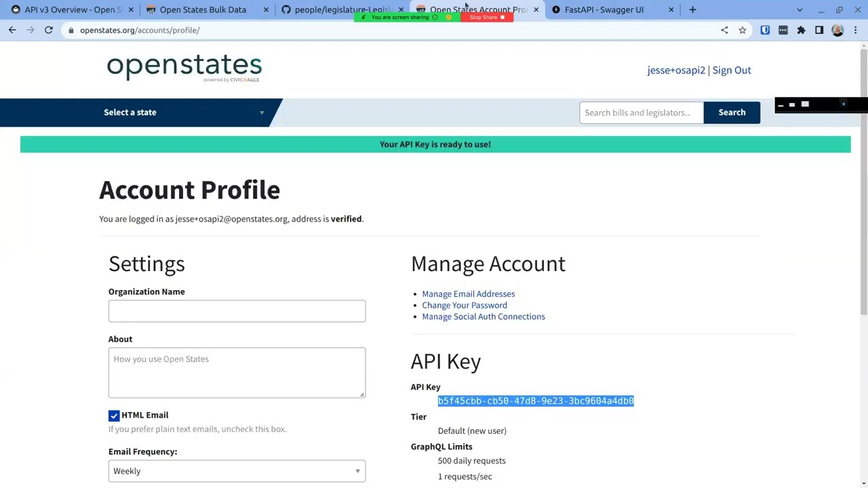The width and height of the screenshot is (868, 488).
Task: Reload the page with the refresh icon
Action: [49, 30]
